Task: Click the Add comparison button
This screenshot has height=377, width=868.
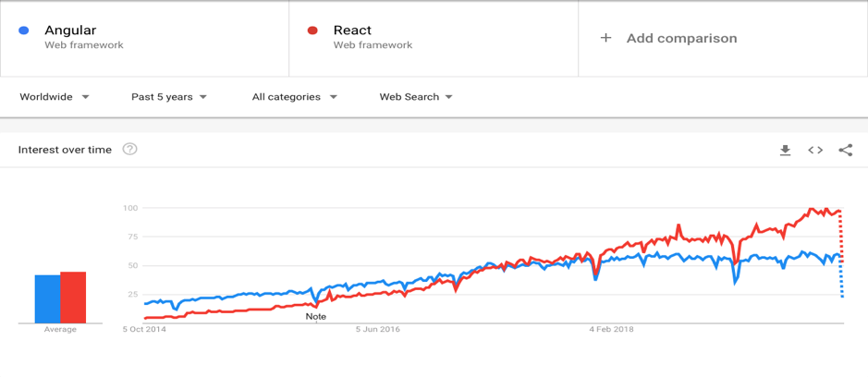Action: pos(681,38)
